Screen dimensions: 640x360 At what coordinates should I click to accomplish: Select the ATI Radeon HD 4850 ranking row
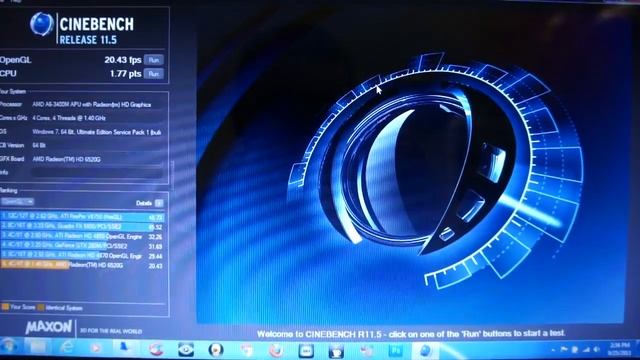click(x=82, y=236)
